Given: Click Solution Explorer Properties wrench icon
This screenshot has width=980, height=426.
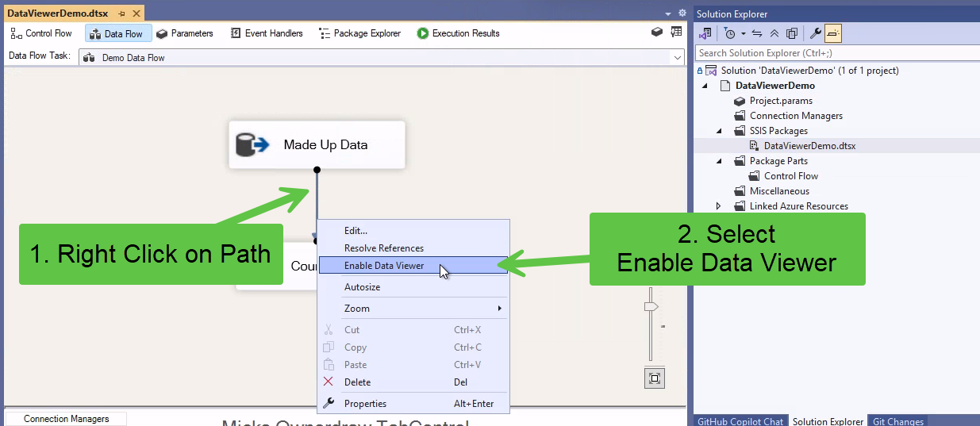Looking at the screenshot, I should 815,33.
